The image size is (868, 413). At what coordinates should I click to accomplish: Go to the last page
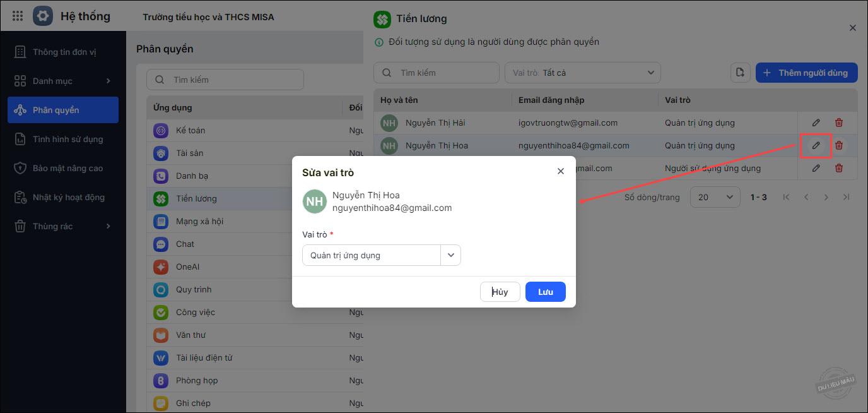tap(847, 197)
